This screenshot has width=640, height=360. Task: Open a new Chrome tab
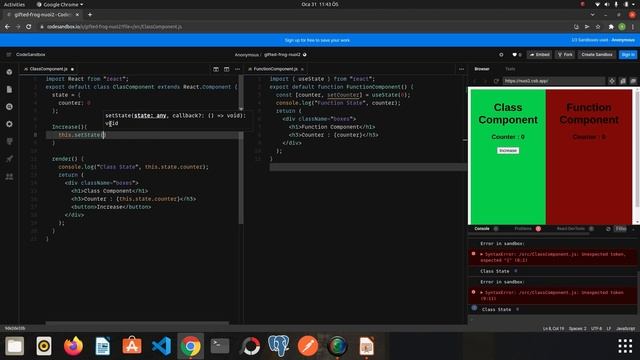(x=90, y=15)
